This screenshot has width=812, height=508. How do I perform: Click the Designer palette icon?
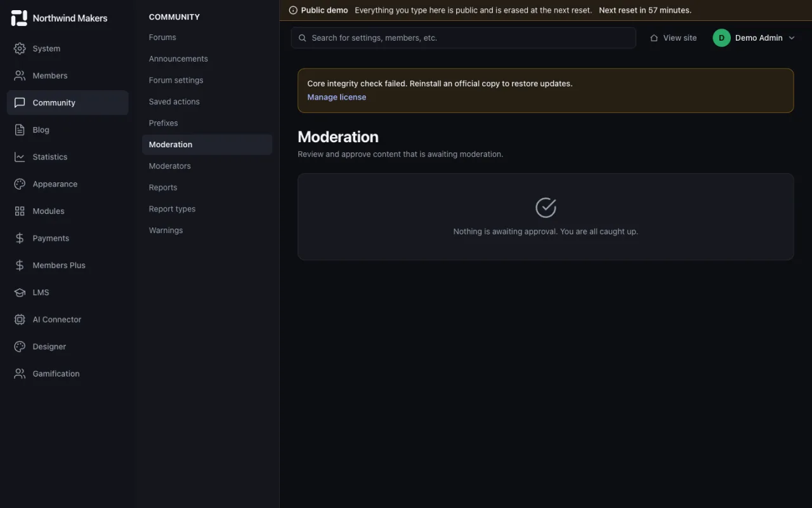(x=20, y=347)
